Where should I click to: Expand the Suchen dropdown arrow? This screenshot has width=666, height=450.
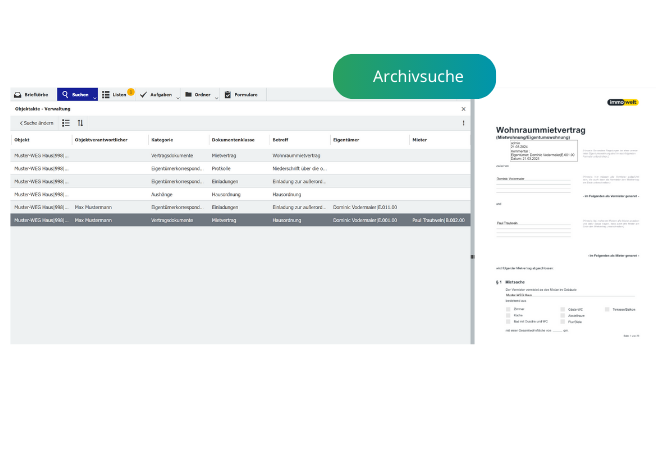[x=95, y=98]
